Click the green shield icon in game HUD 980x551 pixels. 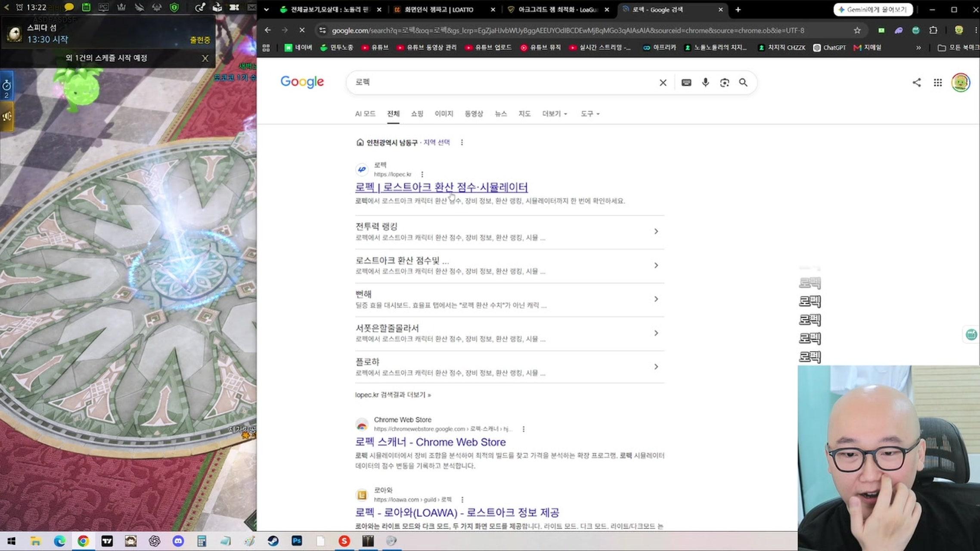coord(174,7)
